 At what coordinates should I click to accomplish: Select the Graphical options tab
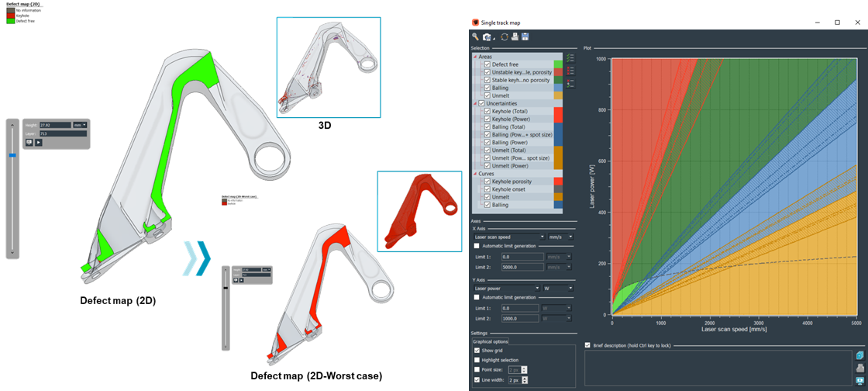(491, 341)
